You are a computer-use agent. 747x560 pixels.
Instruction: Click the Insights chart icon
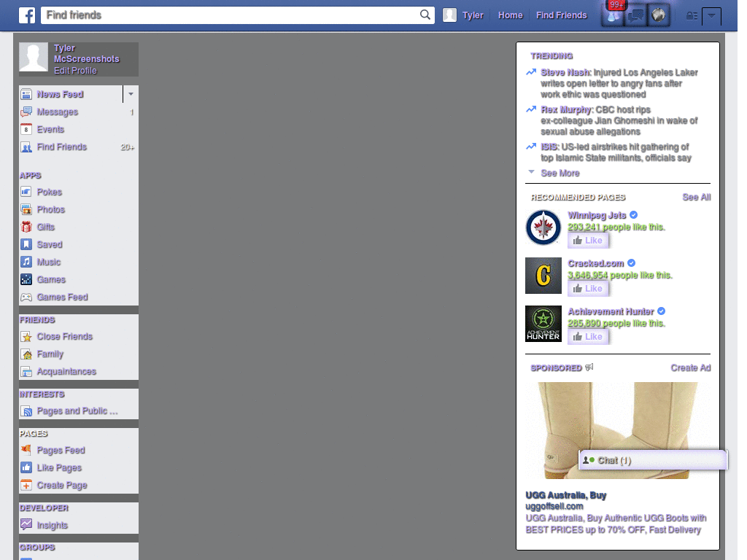[26, 525]
